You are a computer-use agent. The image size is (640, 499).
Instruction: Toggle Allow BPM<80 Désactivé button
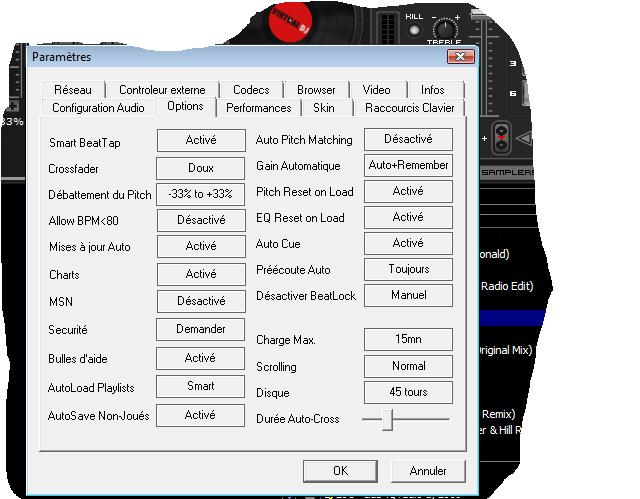pos(201,220)
